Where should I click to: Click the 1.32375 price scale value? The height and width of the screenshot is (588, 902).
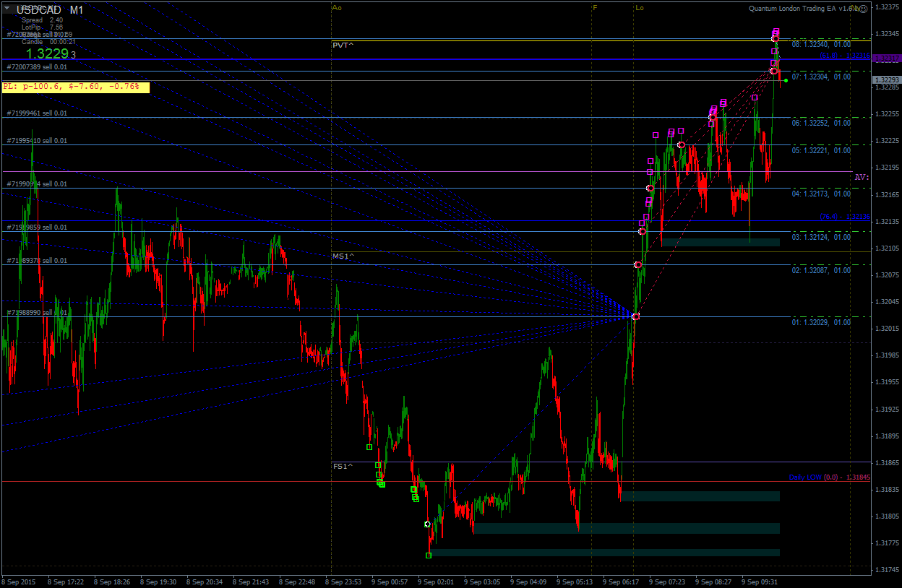888,7
